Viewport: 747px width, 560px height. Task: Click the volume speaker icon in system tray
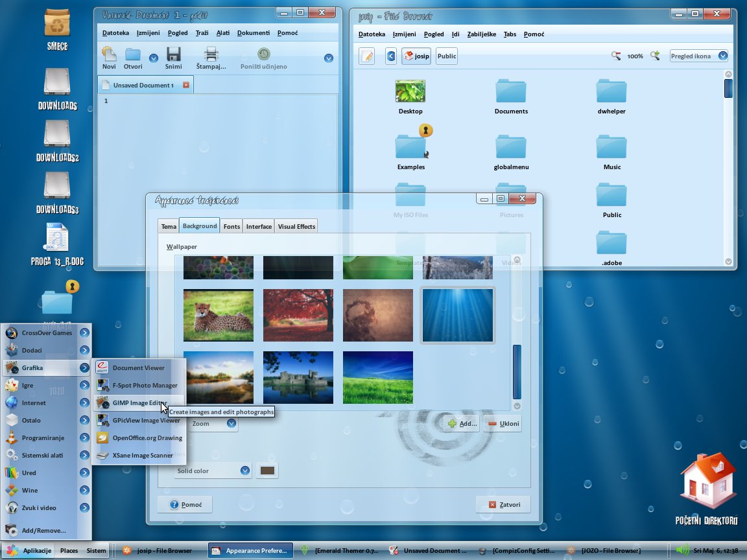pyautogui.click(x=682, y=550)
